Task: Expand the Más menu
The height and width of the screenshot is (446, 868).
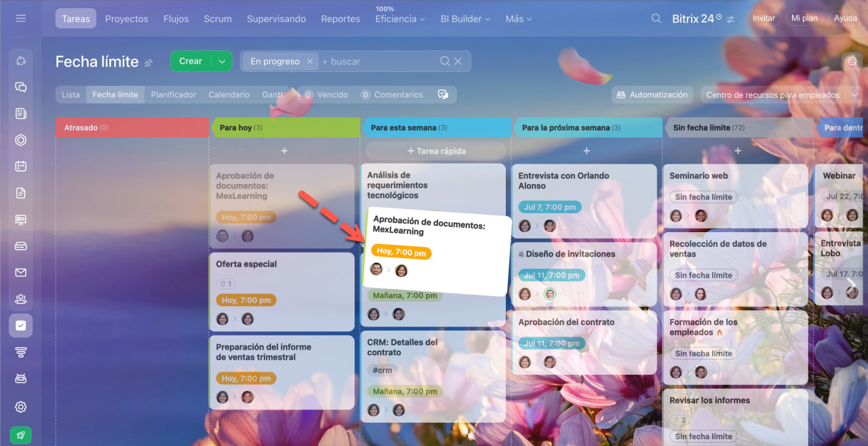Action: click(x=519, y=19)
